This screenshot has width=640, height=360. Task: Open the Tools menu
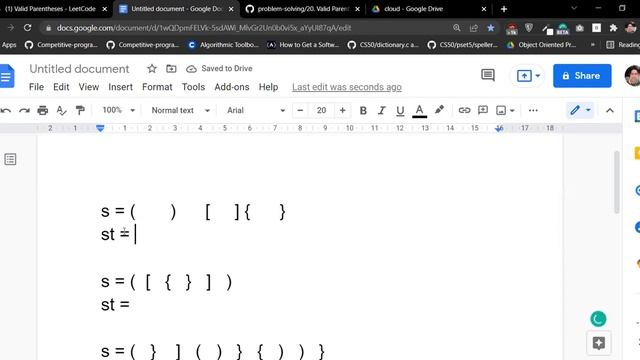193,87
